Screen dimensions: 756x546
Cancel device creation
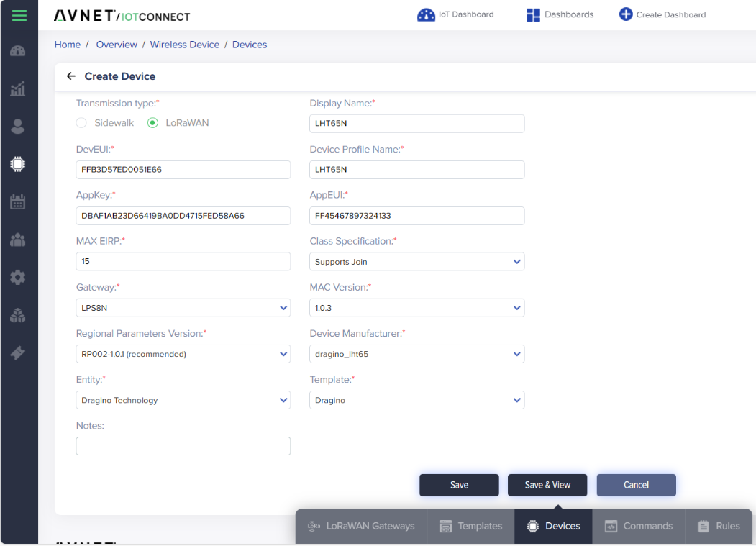click(636, 486)
